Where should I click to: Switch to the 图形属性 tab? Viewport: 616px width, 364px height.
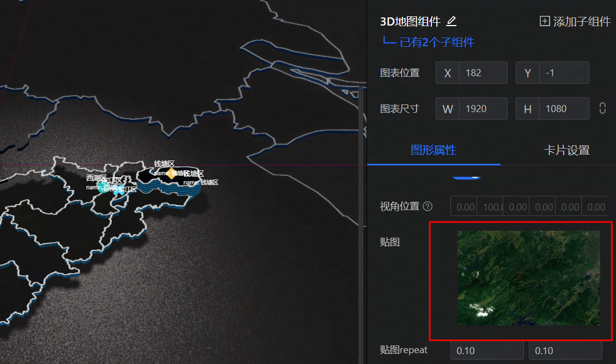(434, 150)
